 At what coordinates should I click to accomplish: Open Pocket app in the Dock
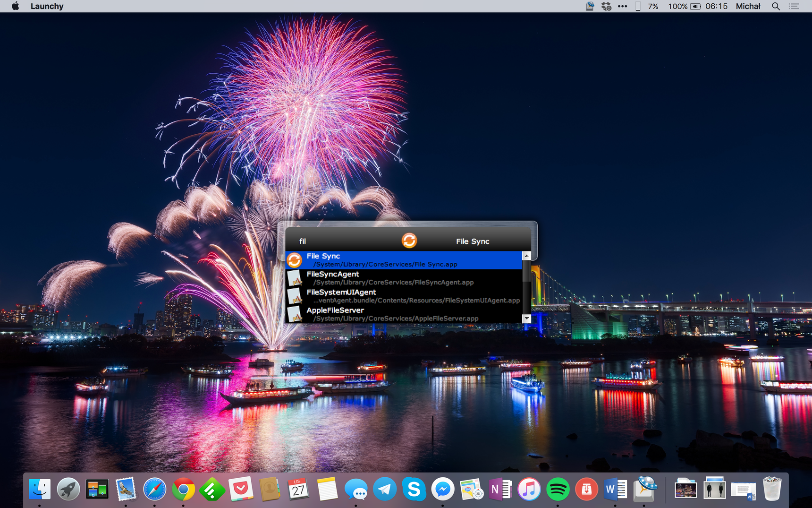click(241, 489)
